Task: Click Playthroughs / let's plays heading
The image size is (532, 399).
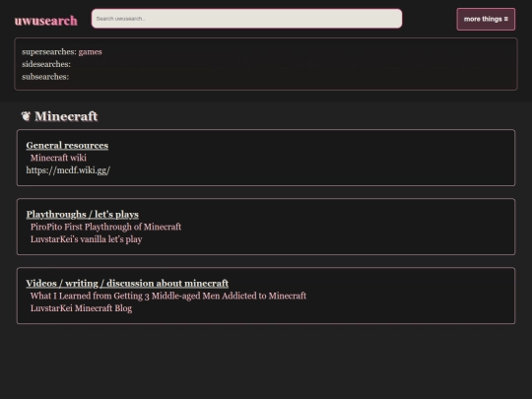Action: (83, 215)
